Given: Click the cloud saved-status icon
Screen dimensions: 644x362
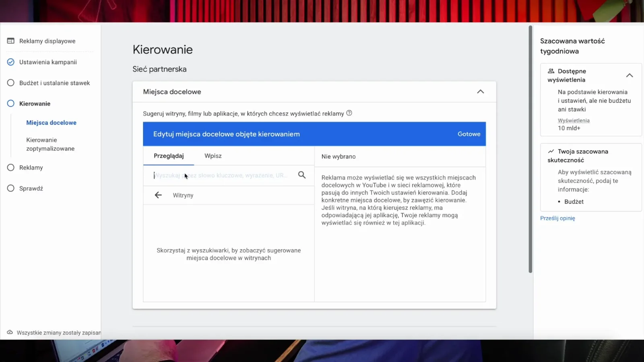Looking at the screenshot, I should [x=10, y=332].
